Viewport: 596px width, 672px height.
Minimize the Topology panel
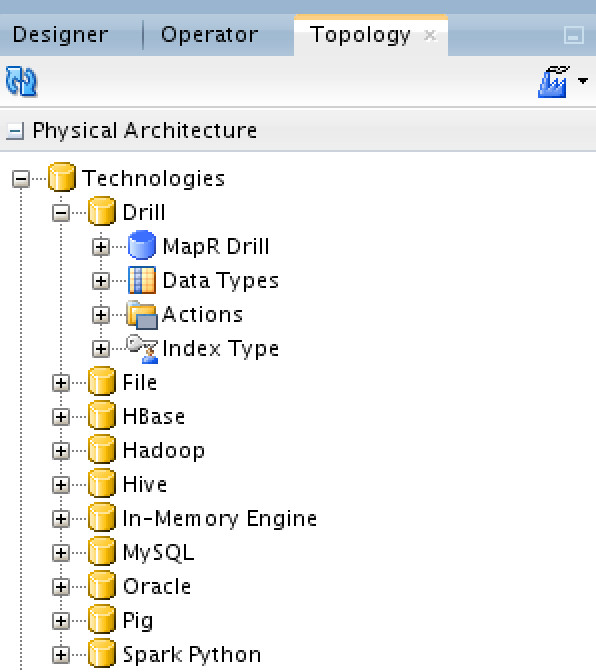[x=574, y=36]
